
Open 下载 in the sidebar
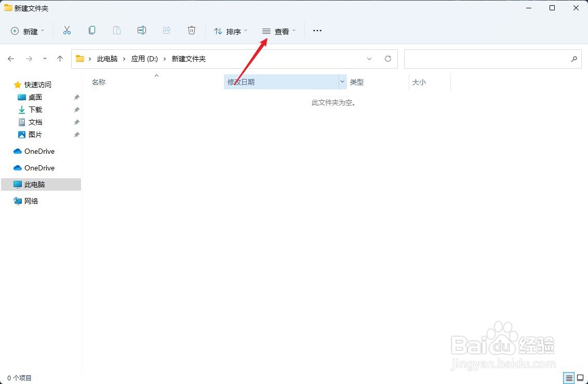[x=35, y=110]
